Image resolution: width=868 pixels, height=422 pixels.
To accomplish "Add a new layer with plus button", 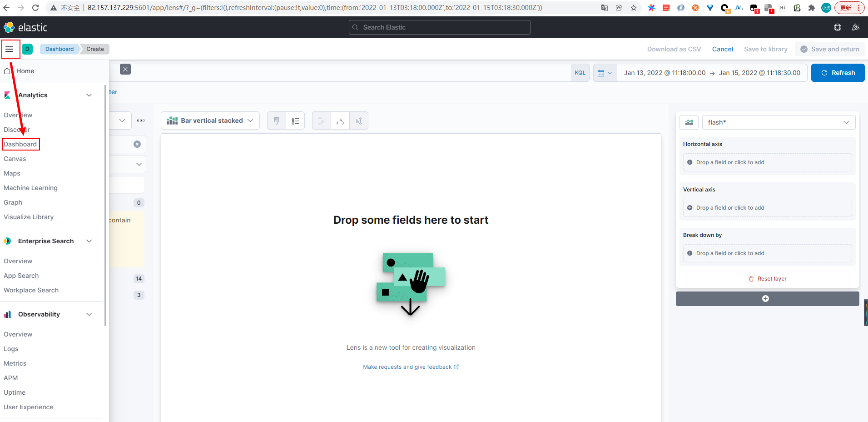I will pos(767,299).
